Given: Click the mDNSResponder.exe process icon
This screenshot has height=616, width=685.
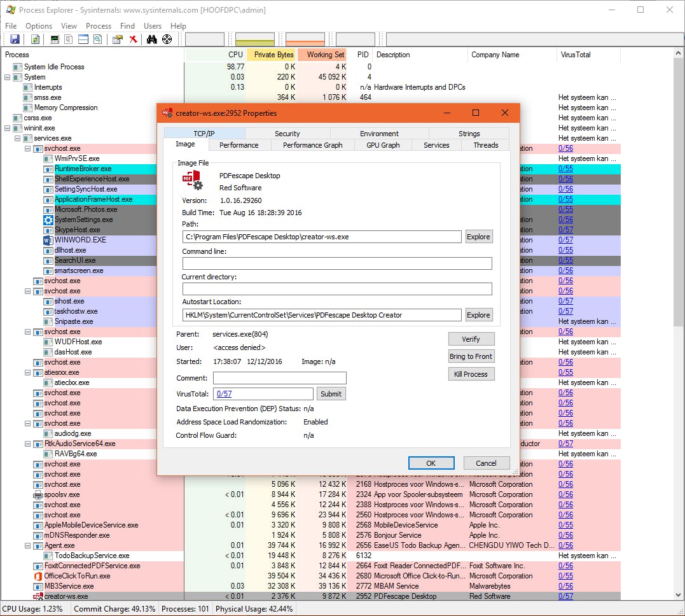Looking at the screenshot, I should [x=38, y=536].
